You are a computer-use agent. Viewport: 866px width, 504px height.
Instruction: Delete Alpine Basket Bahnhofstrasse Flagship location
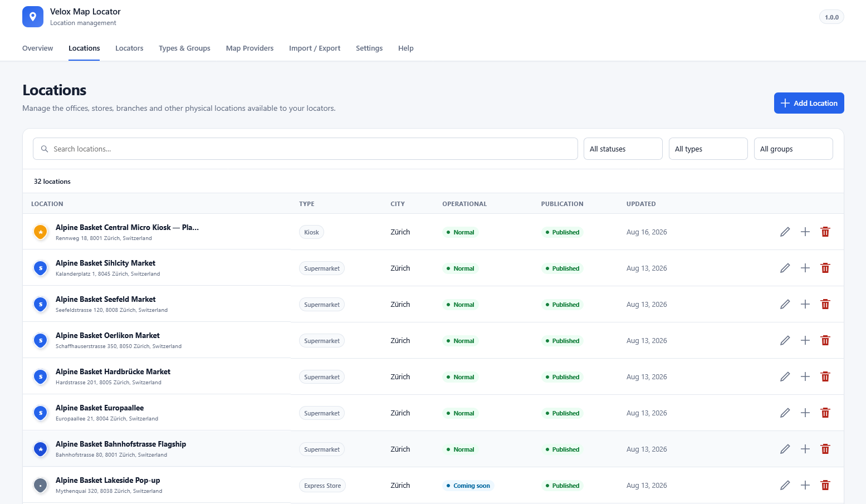(x=825, y=449)
